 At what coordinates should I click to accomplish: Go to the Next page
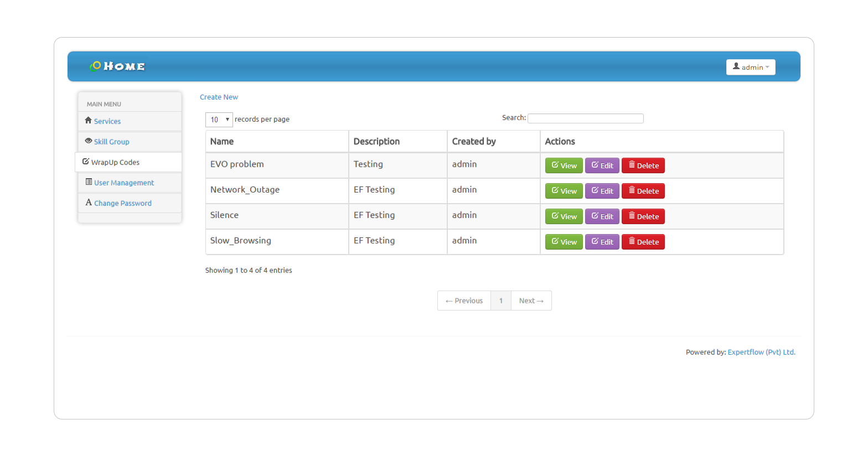pyautogui.click(x=531, y=300)
